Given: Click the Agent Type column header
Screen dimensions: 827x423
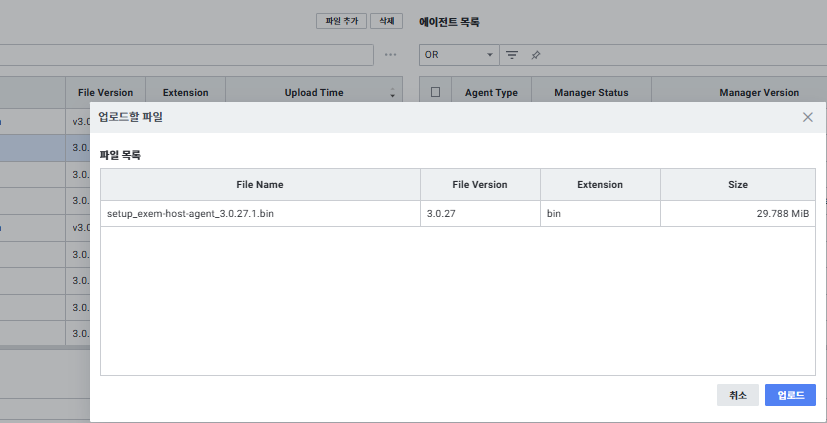Looking at the screenshot, I should [x=491, y=92].
